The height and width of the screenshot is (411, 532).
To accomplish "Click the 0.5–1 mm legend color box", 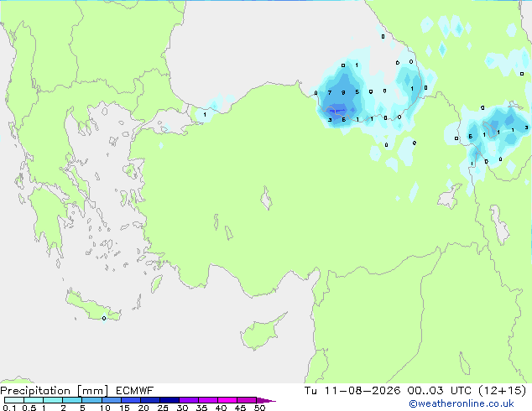I will point(34,400).
